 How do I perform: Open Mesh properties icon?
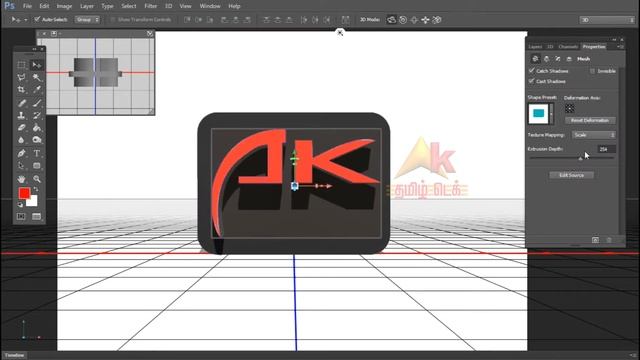[536, 59]
